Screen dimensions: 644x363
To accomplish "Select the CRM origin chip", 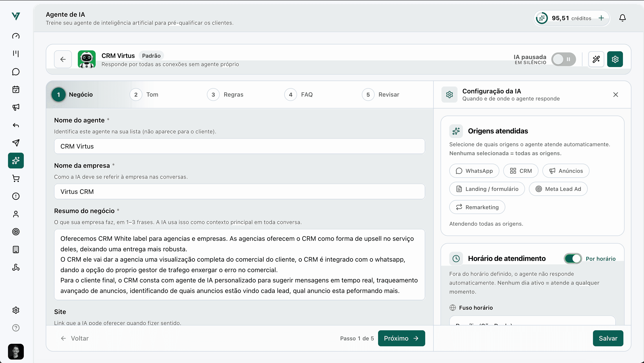I will click(x=520, y=171).
